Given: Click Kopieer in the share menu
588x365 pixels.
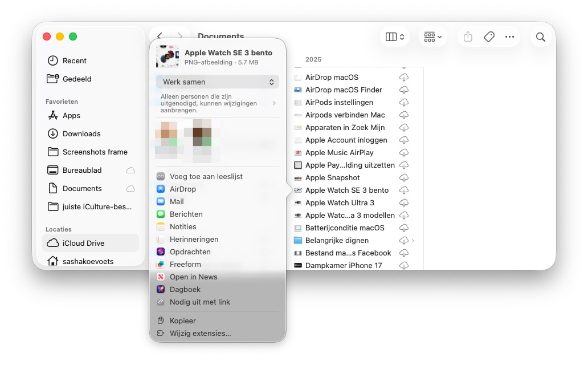Looking at the screenshot, I should [182, 321].
